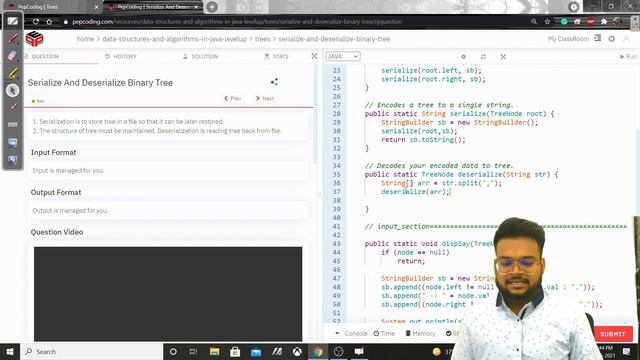Screen dimensions: 640x360
Task: Click code line 37 deserialize(arr);
Action: (415, 191)
